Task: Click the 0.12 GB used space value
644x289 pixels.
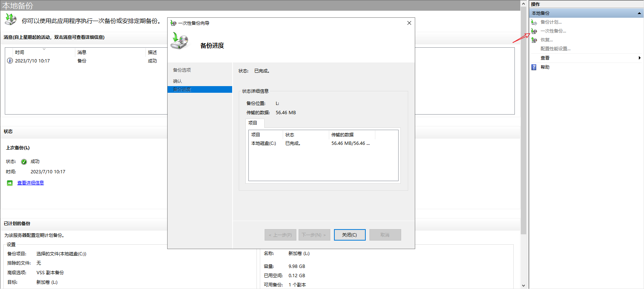Action: tap(297, 276)
